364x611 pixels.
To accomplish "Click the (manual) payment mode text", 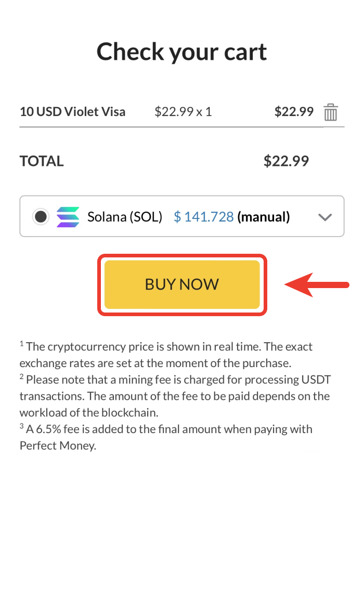I will pos(264,217).
